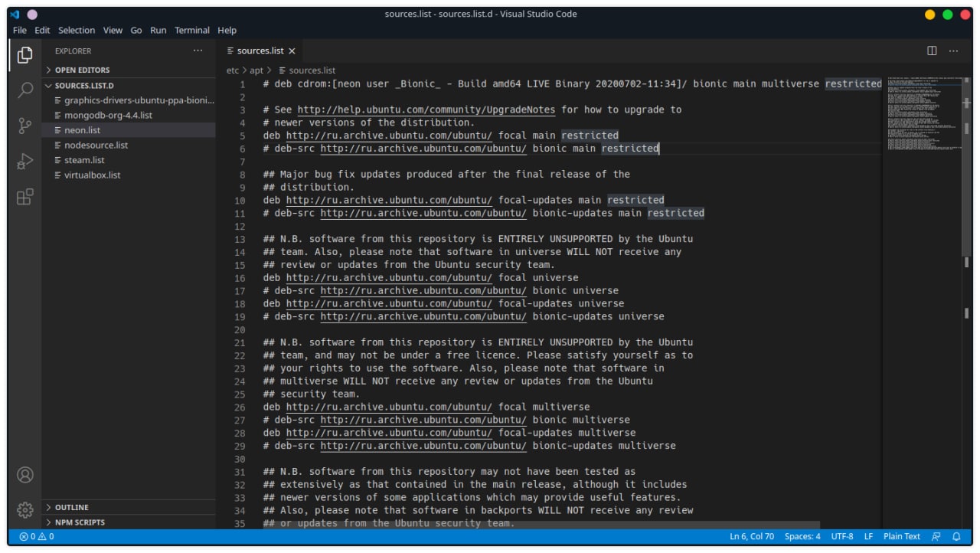Image resolution: width=980 pixels, height=553 pixels.
Task: Open the Help menu
Action: 227,30
